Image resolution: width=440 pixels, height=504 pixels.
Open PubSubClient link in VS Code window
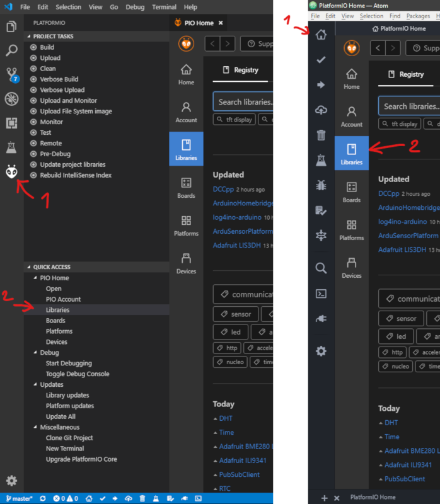click(x=240, y=475)
